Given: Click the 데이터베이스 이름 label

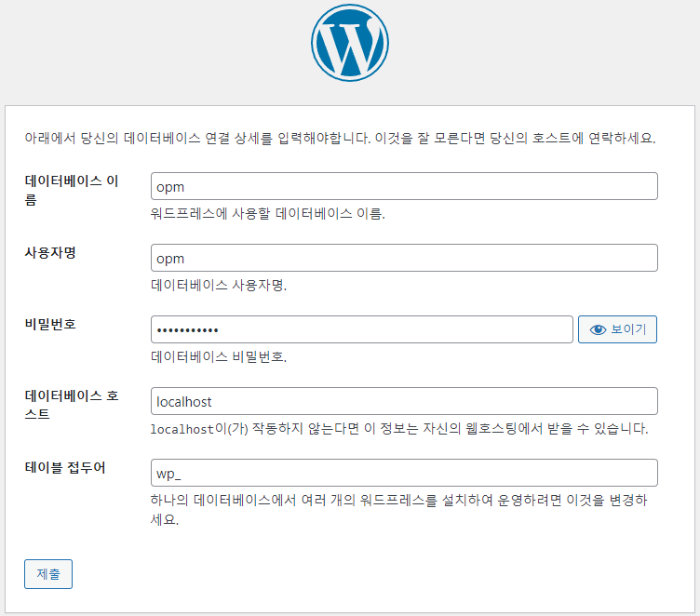Looking at the screenshot, I should click(72, 190).
